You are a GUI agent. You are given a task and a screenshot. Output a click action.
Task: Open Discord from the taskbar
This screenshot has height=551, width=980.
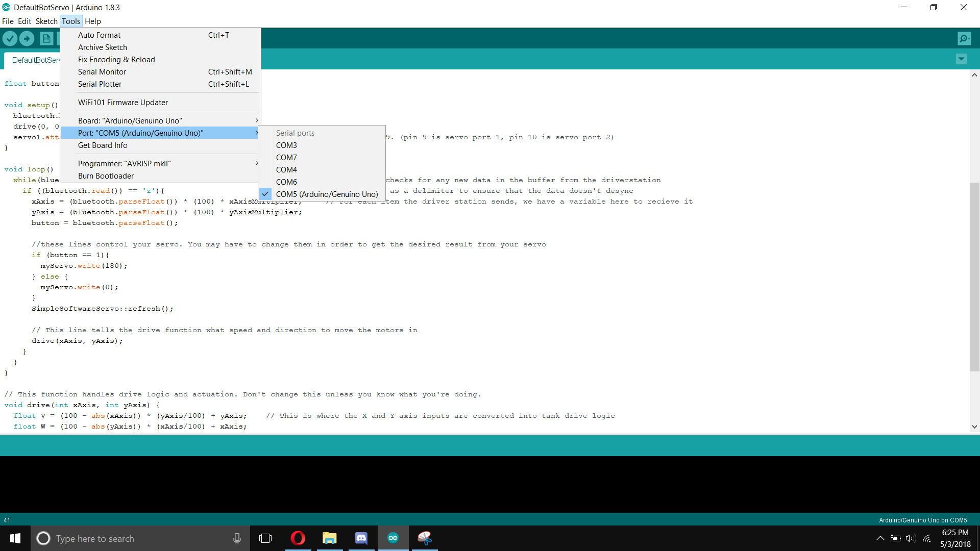(x=361, y=538)
